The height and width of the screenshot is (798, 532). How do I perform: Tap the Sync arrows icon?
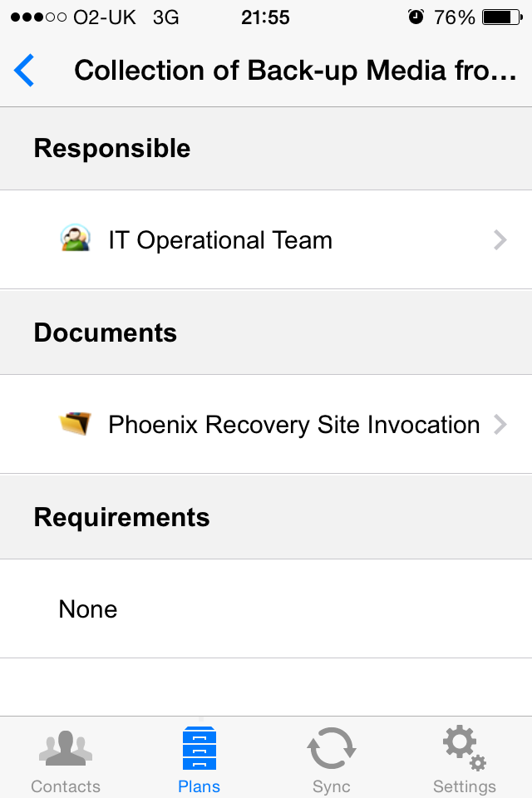coord(332,747)
